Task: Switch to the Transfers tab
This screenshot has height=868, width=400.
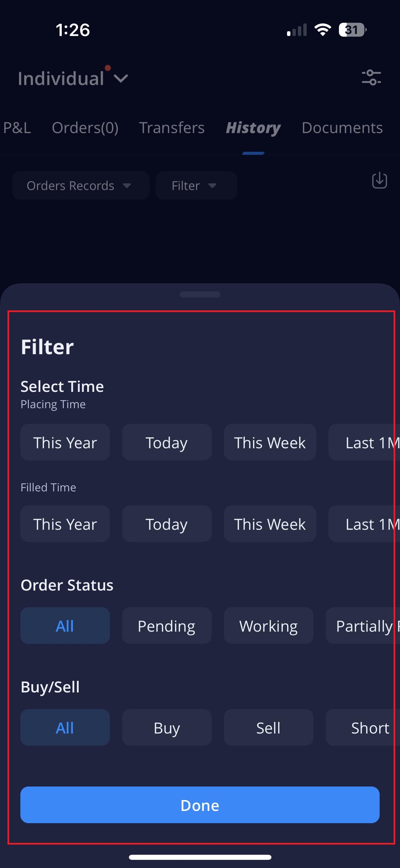Action: point(172,128)
